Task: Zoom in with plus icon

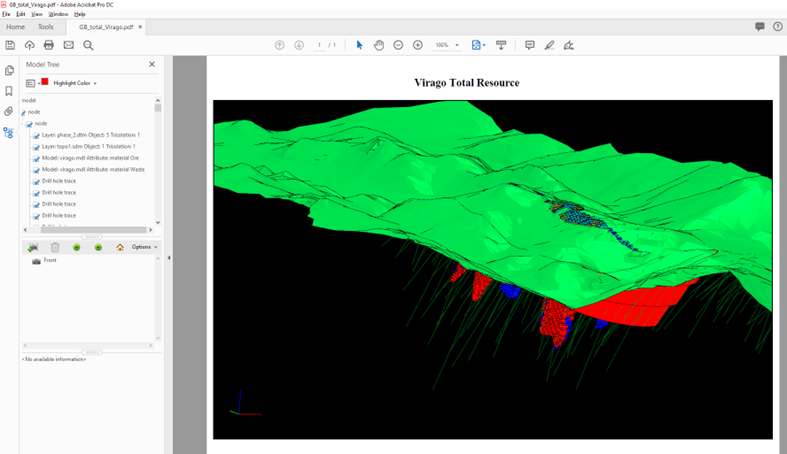Action: click(x=418, y=45)
